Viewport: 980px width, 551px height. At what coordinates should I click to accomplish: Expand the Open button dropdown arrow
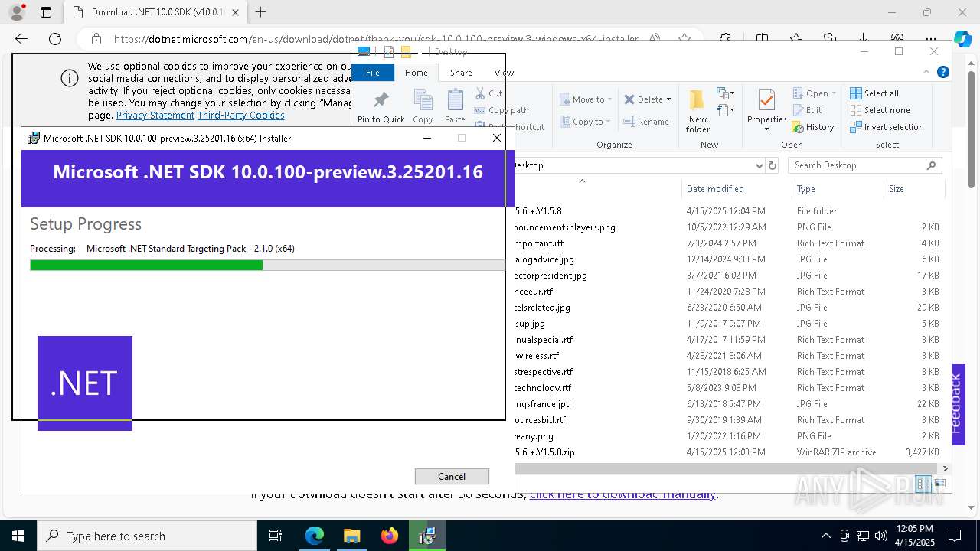click(x=832, y=93)
